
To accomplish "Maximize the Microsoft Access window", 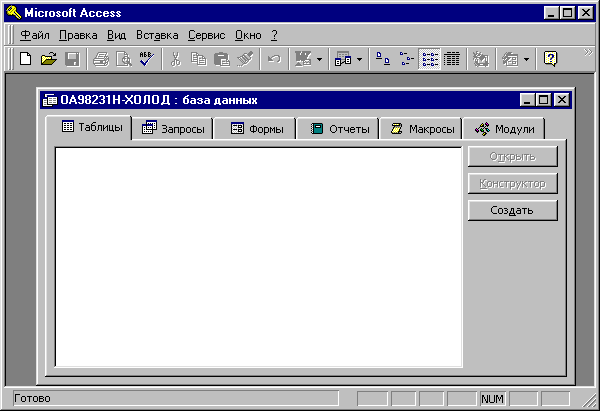I will pyautogui.click(x=567, y=13).
